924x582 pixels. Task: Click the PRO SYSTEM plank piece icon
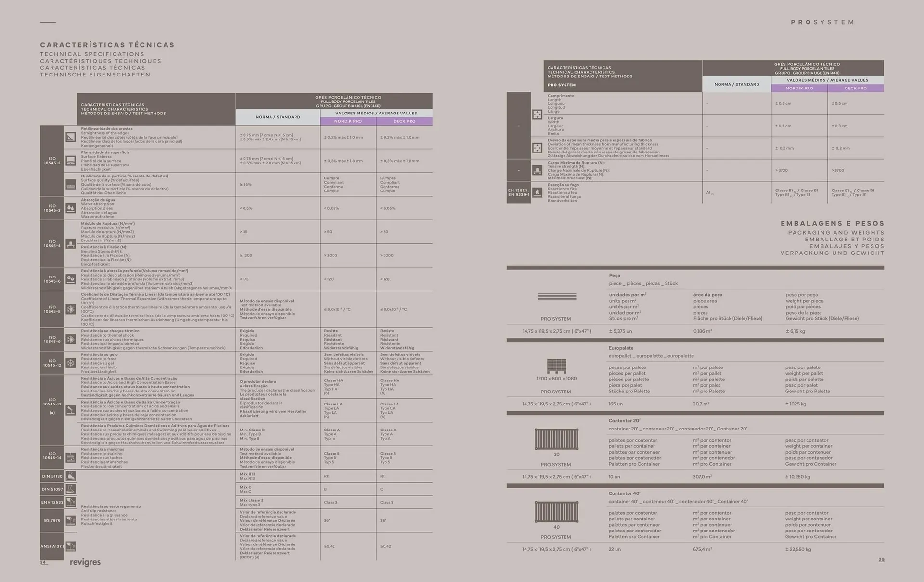click(x=556, y=297)
